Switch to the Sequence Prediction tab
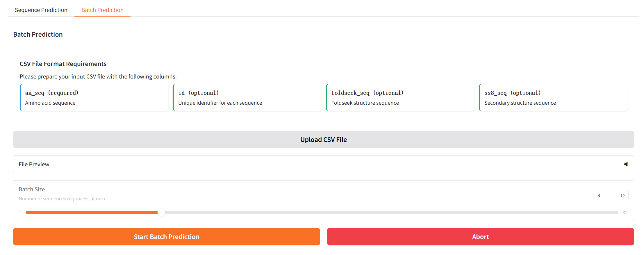Viewport: 644px width, 255px height. 41,10
